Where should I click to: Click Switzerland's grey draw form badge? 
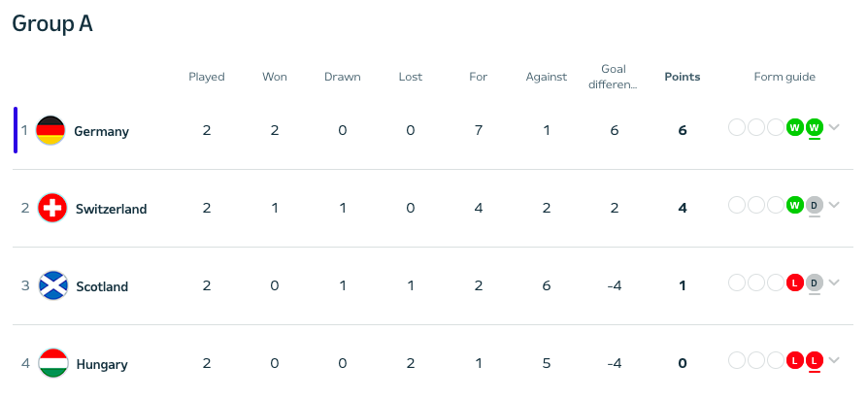(x=814, y=205)
